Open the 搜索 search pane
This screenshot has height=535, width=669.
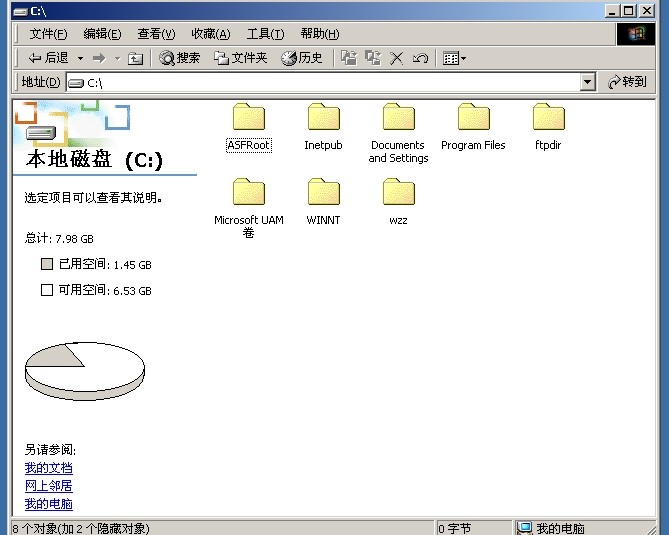(179, 58)
